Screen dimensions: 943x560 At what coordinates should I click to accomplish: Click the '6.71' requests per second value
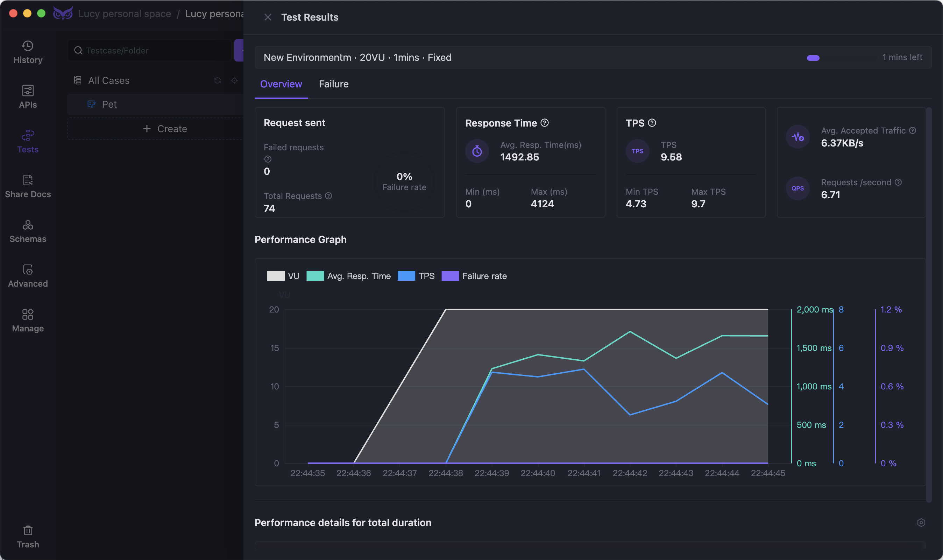[830, 195]
